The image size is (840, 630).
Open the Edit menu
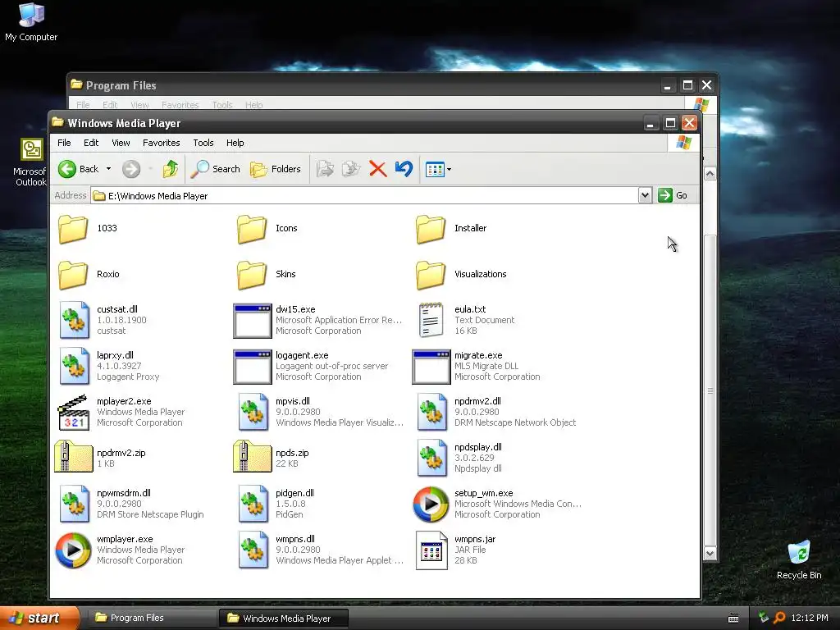[x=91, y=143]
